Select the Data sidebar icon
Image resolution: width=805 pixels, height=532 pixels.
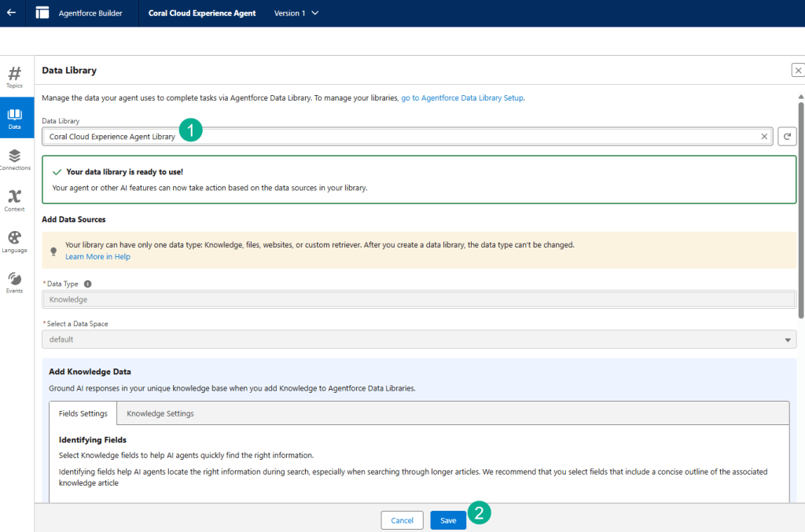point(14,118)
